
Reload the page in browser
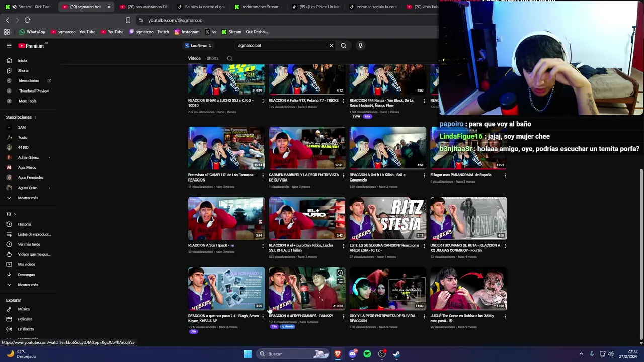tap(27, 20)
